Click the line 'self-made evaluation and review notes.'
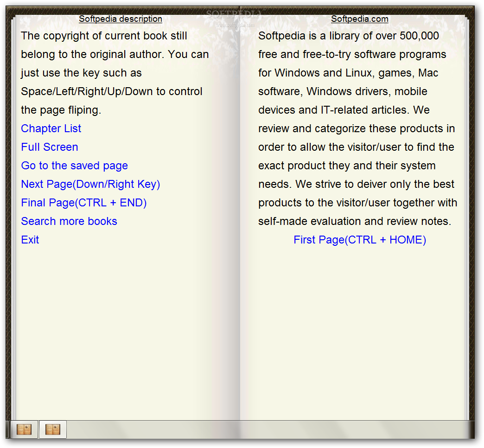 tap(355, 221)
